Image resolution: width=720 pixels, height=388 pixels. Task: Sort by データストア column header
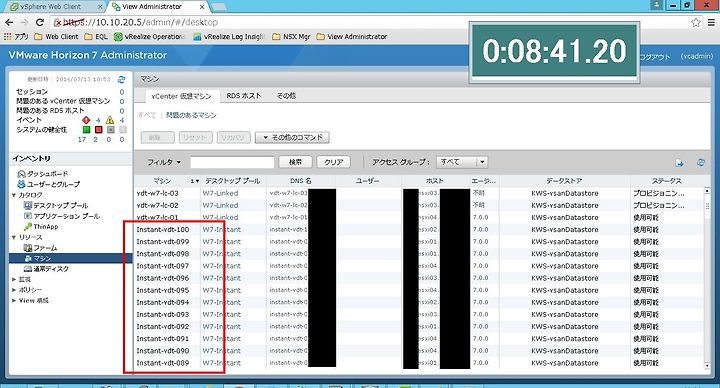point(564,181)
